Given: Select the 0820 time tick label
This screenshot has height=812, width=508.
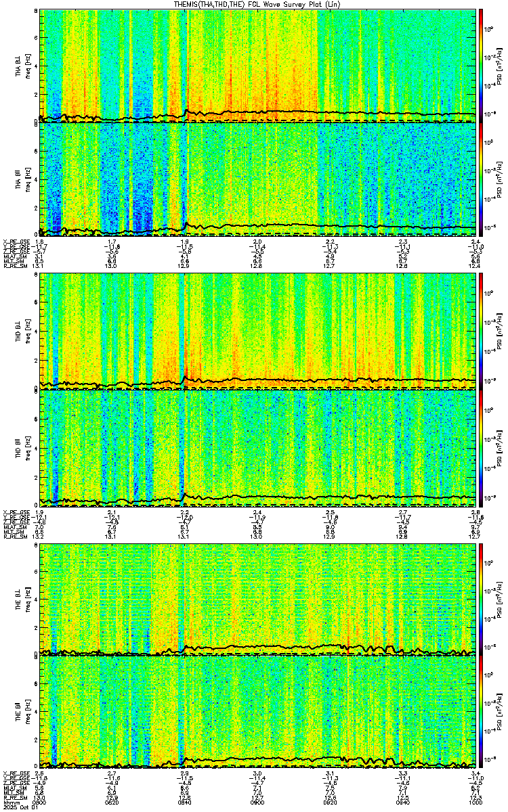Looking at the screenshot, I should click(x=112, y=803).
